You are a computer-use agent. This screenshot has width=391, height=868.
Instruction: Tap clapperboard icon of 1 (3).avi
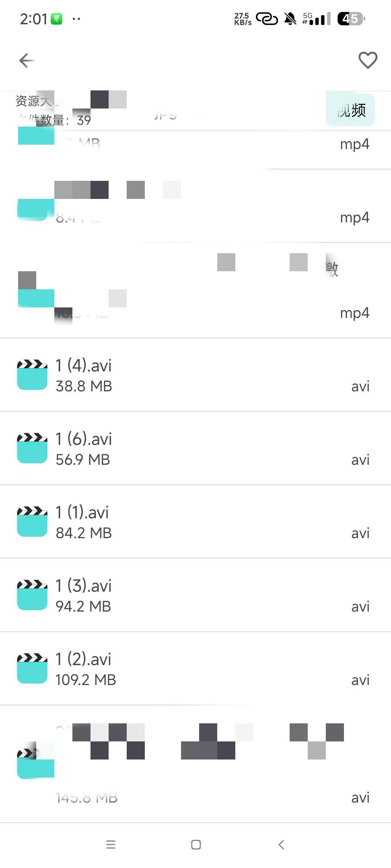coord(32,595)
